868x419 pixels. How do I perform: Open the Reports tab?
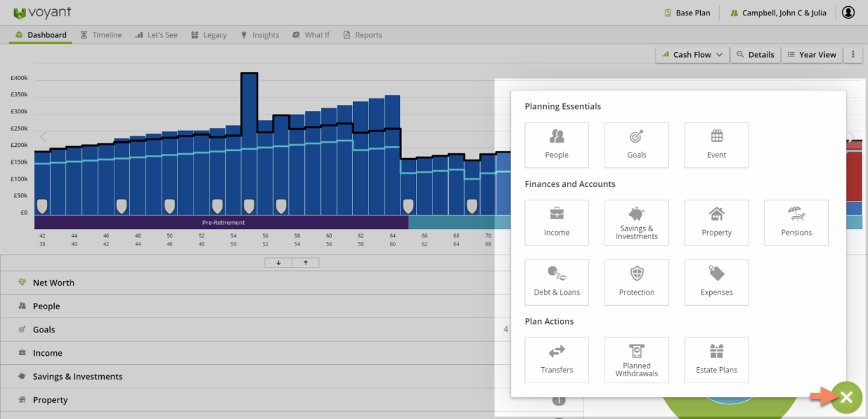coord(362,35)
